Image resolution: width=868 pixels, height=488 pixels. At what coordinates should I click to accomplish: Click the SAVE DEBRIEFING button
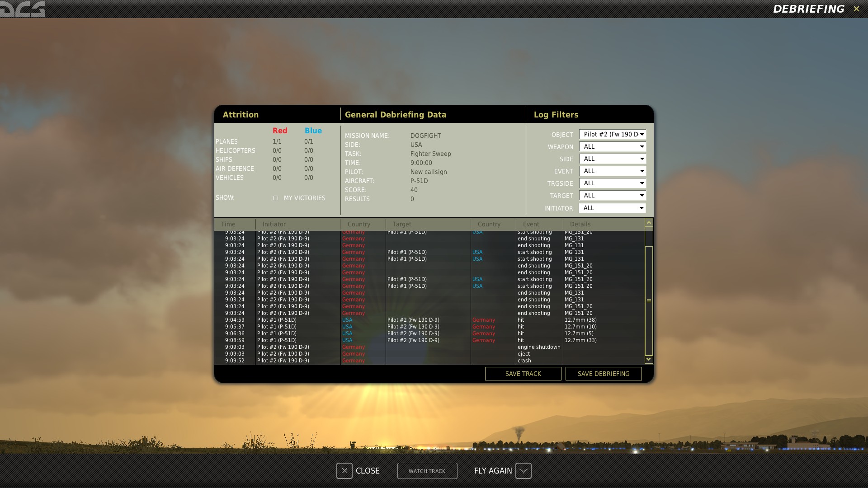coord(604,374)
